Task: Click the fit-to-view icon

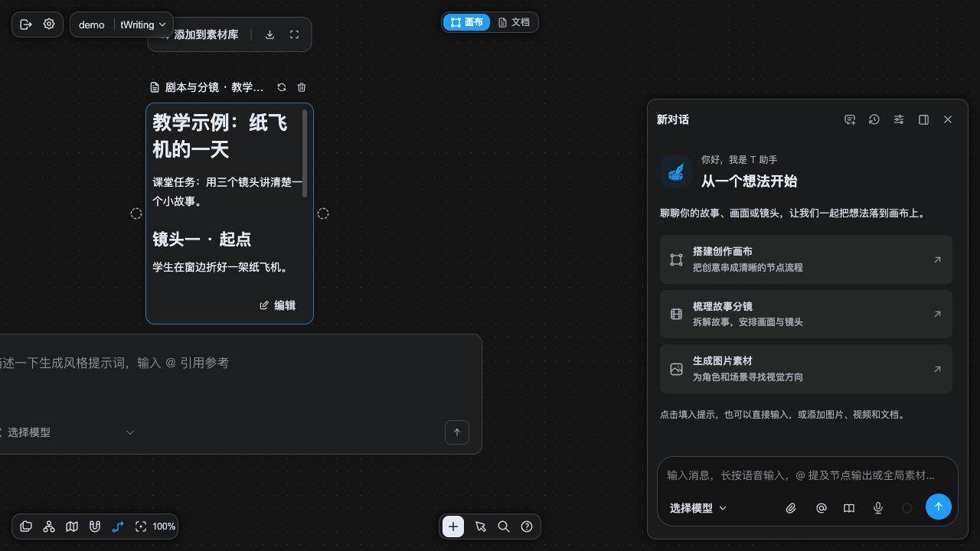Action: (x=141, y=527)
